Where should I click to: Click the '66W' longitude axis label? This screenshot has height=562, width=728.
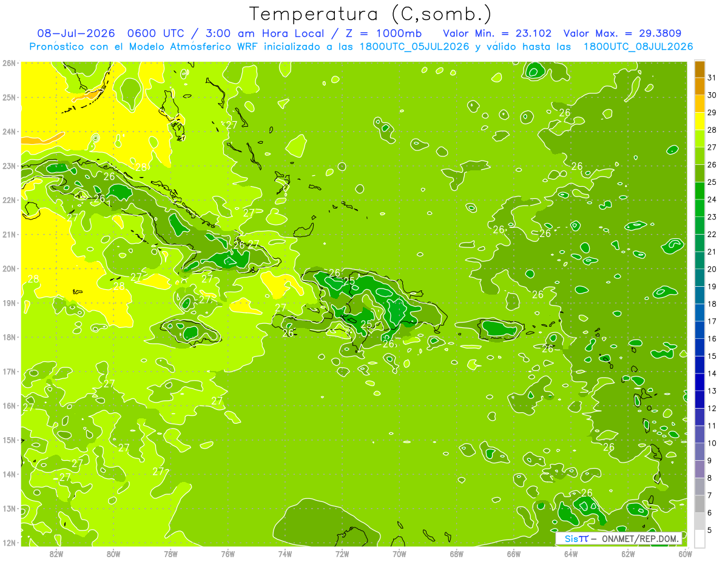pos(514,554)
